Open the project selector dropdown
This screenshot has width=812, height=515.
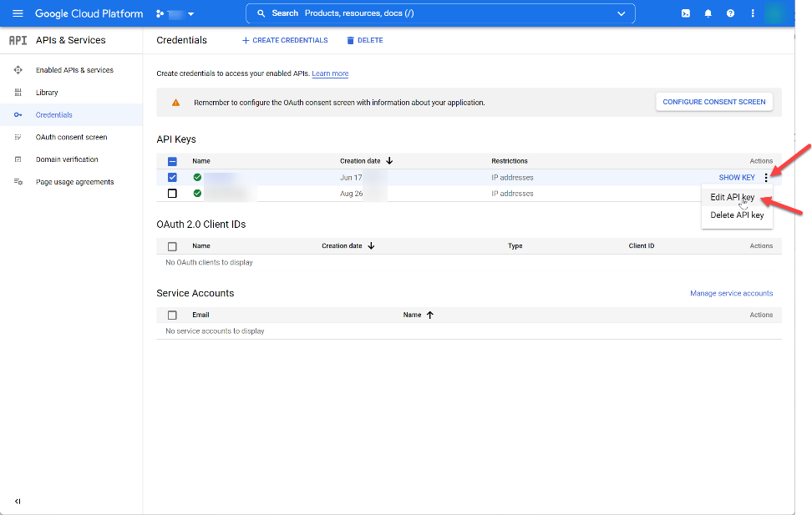175,14
